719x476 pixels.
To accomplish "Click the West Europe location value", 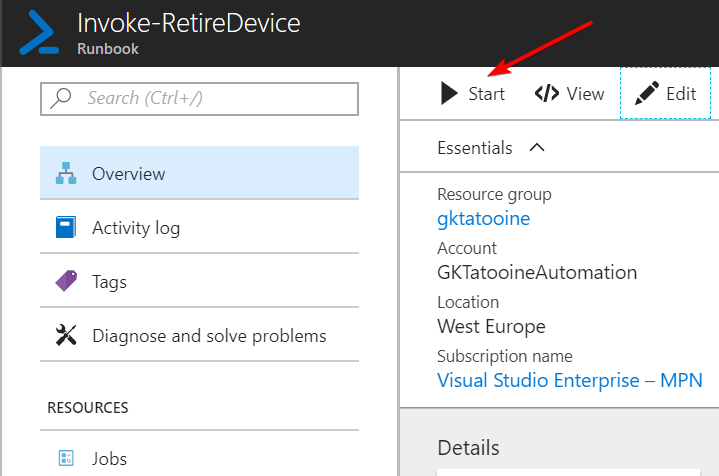I will [491, 326].
